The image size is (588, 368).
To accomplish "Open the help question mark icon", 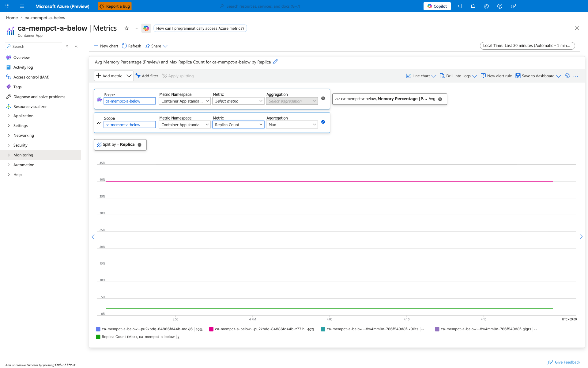I will 500,6.
